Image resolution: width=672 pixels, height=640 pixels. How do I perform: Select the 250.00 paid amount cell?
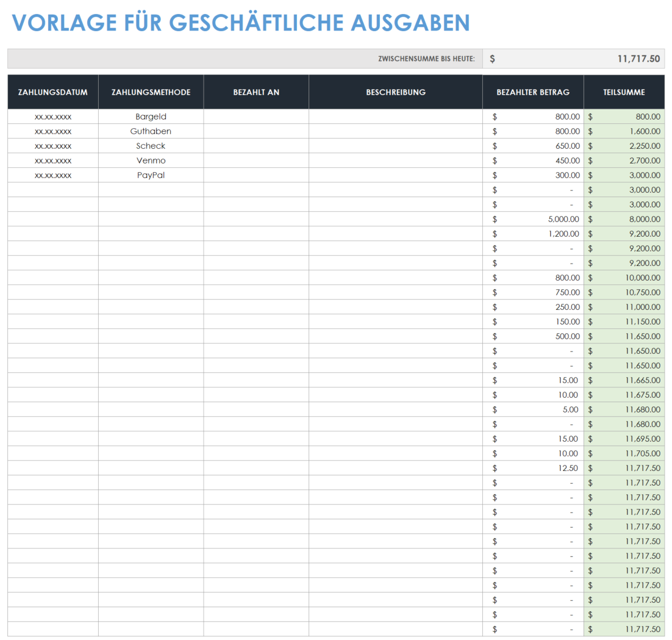pyautogui.click(x=533, y=307)
